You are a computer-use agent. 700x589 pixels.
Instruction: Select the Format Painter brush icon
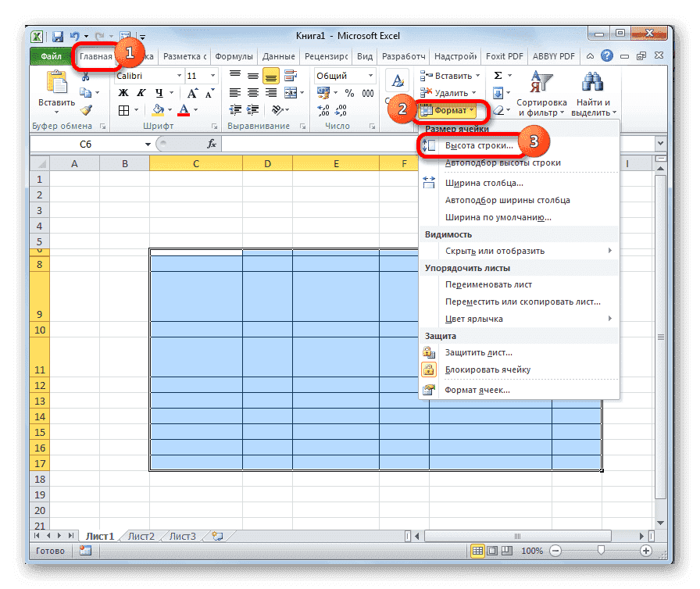87,109
